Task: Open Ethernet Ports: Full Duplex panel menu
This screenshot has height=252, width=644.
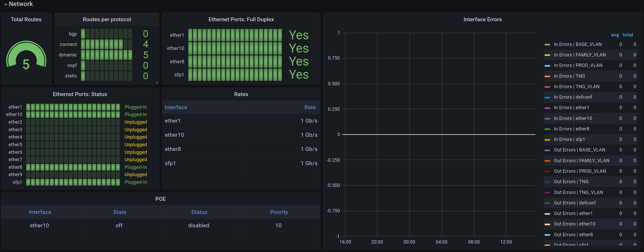Action: pos(241,19)
